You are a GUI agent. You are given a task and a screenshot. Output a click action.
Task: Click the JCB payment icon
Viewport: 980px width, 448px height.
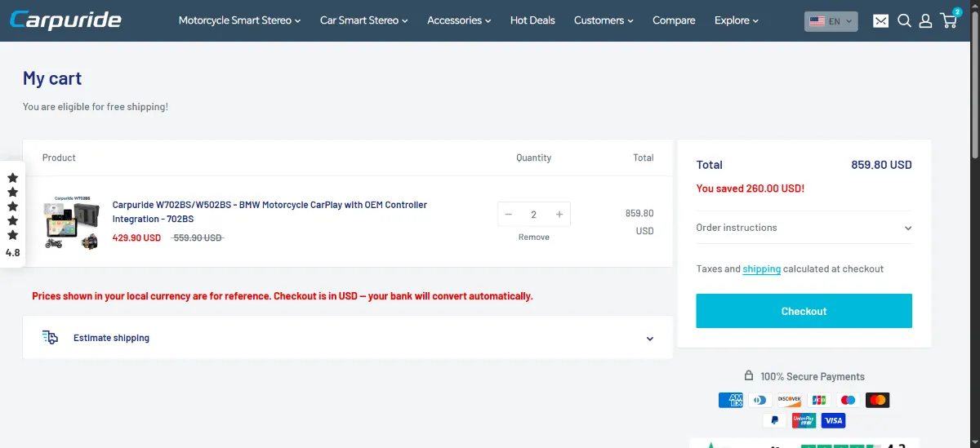pos(819,400)
